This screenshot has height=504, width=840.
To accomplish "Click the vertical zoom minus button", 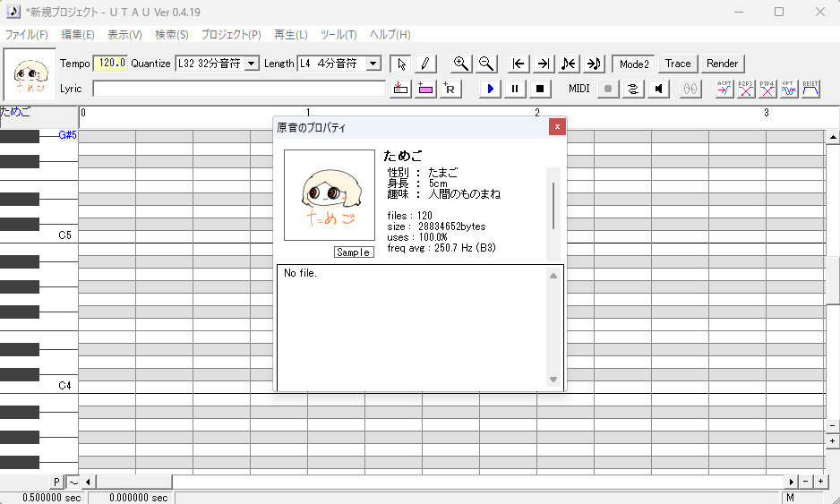I will 833,426.
